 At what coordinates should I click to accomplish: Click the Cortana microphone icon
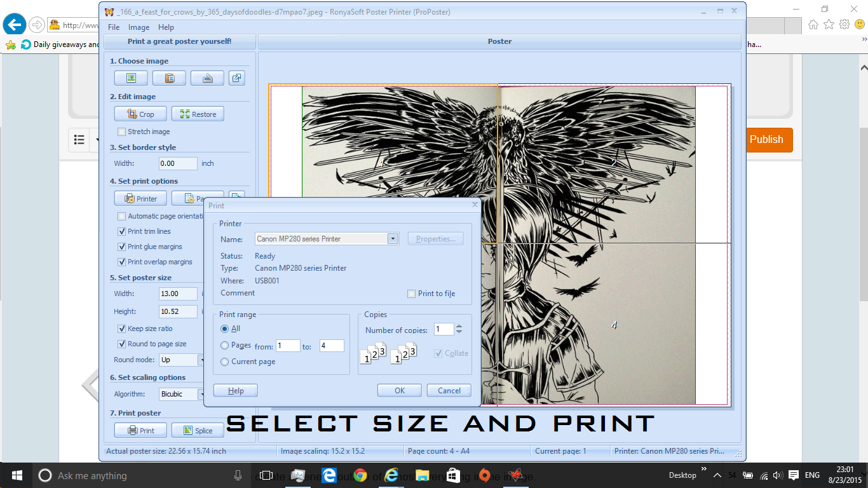pos(238,475)
